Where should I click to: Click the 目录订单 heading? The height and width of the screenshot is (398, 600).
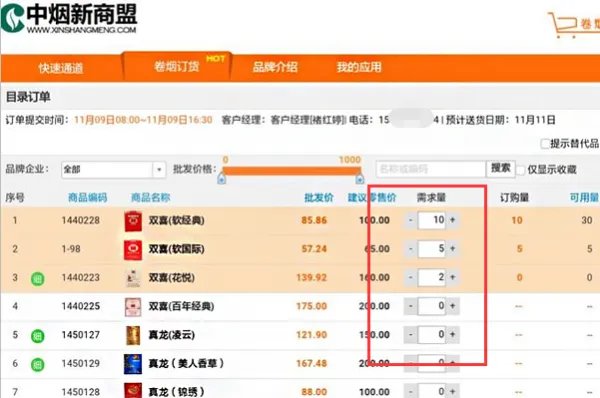coord(28,97)
